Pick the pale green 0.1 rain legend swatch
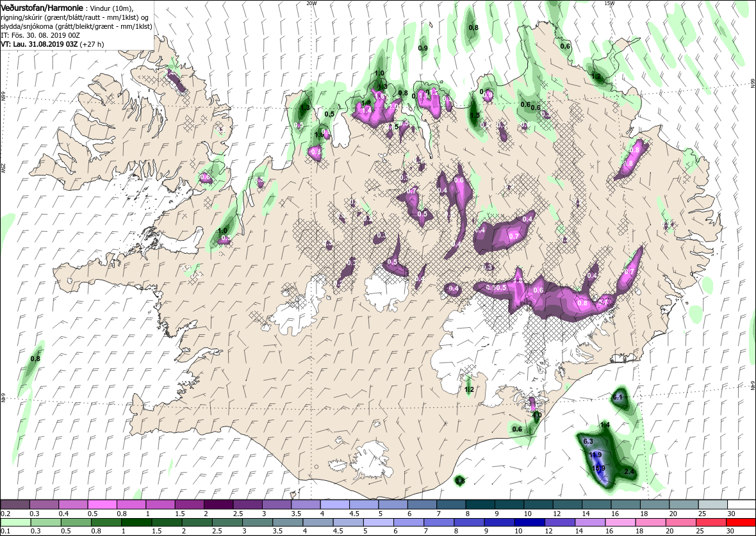Viewport: 756px width, 536px height. [x=15, y=523]
